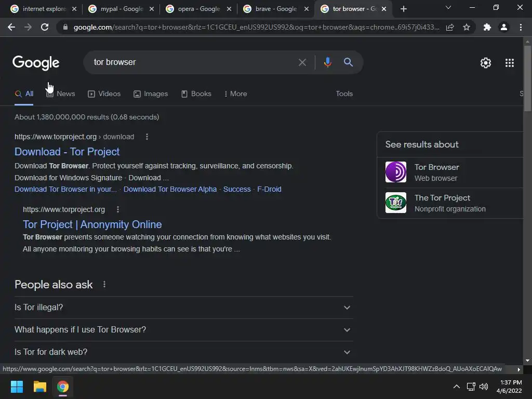Open options for torproject.org homepage result
This screenshot has width=532, height=399.
pos(118,209)
